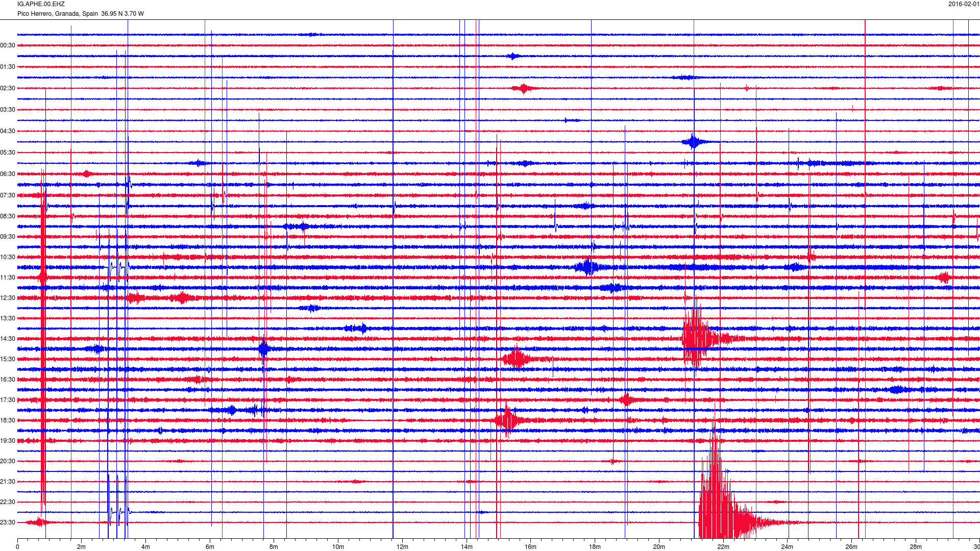The image size is (980, 551).
Task: Click the 14:30 time label
Action: coord(8,339)
